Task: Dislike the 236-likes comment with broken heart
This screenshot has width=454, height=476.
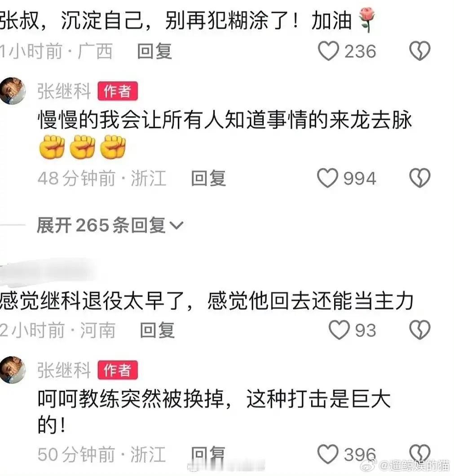Action: click(420, 51)
